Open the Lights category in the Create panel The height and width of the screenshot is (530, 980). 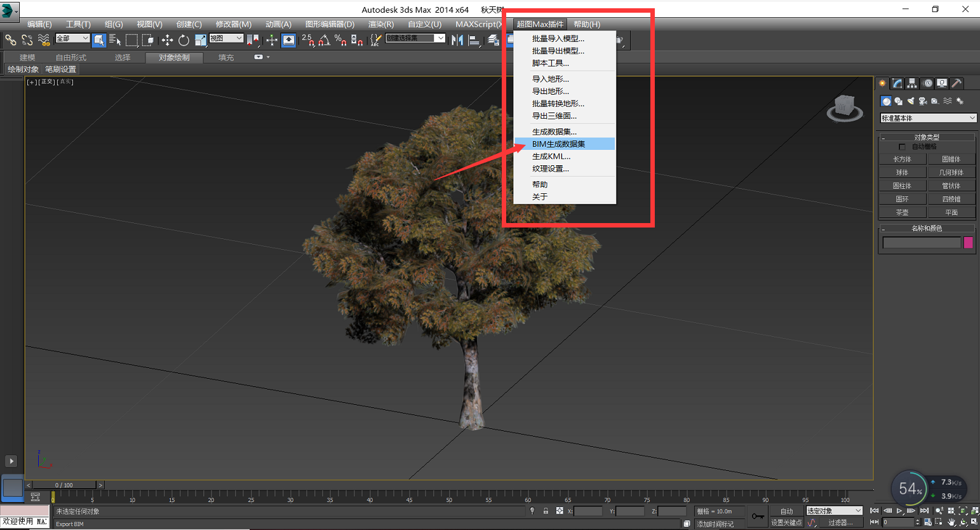click(x=911, y=101)
